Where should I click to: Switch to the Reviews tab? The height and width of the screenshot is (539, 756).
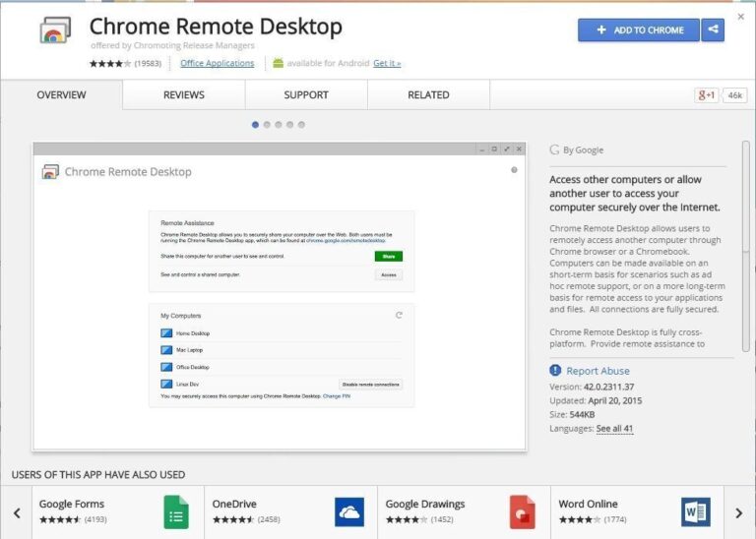tap(184, 95)
